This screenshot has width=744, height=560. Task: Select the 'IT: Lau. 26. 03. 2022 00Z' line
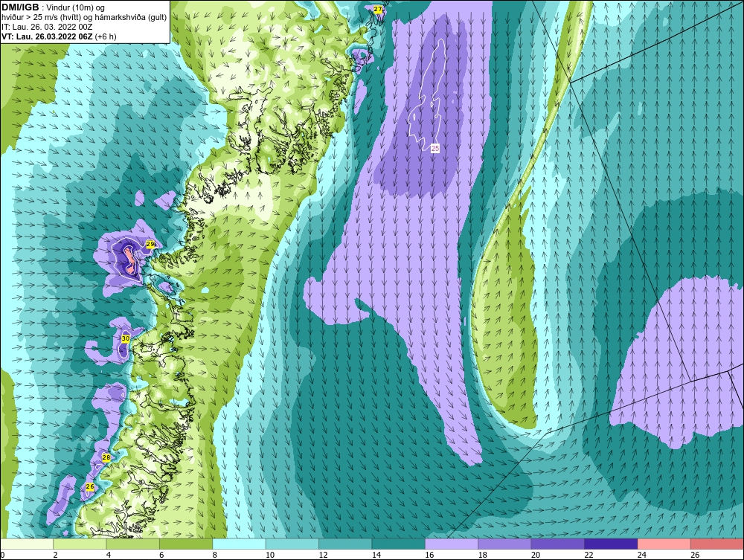46,27
